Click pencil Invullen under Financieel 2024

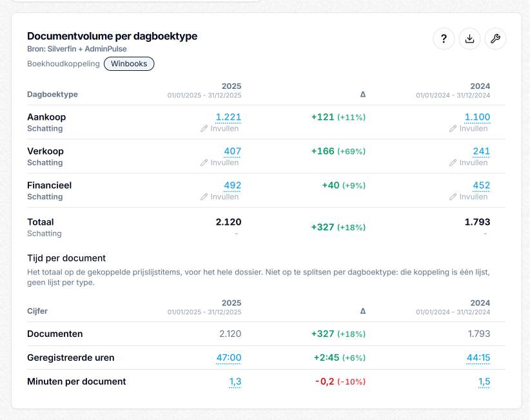pyautogui.click(x=469, y=197)
